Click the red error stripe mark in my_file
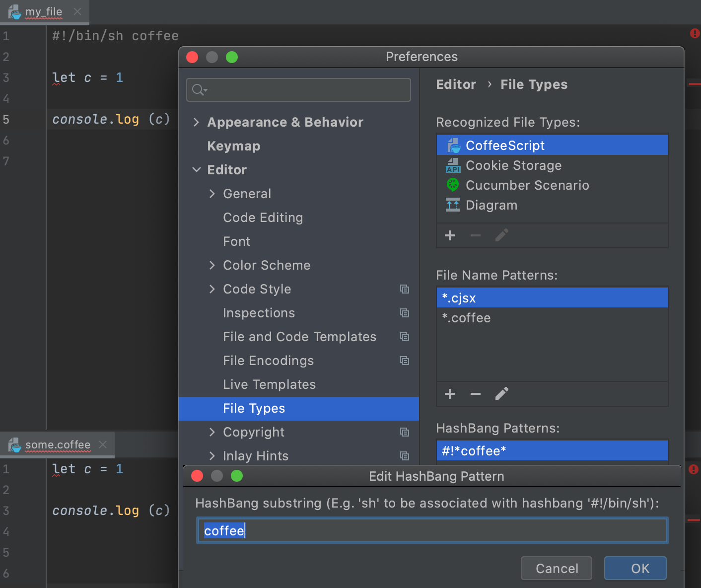 point(694,84)
